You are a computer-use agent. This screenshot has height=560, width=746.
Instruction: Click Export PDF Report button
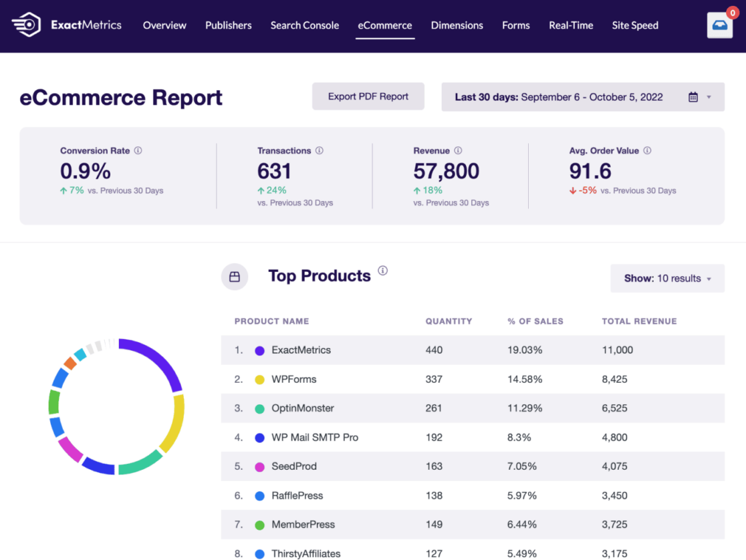click(x=368, y=97)
